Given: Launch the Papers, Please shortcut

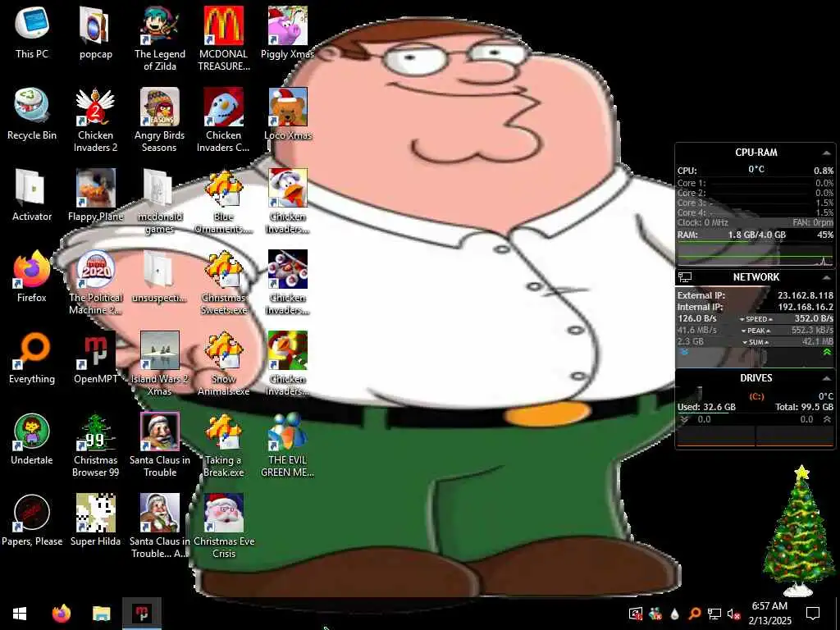Looking at the screenshot, I should [32, 521].
